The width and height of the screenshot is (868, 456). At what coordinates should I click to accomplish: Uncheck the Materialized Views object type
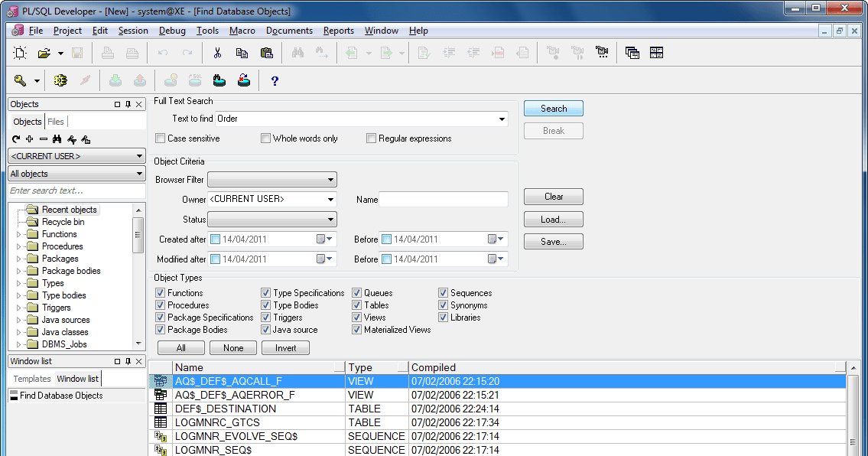point(357,330)
